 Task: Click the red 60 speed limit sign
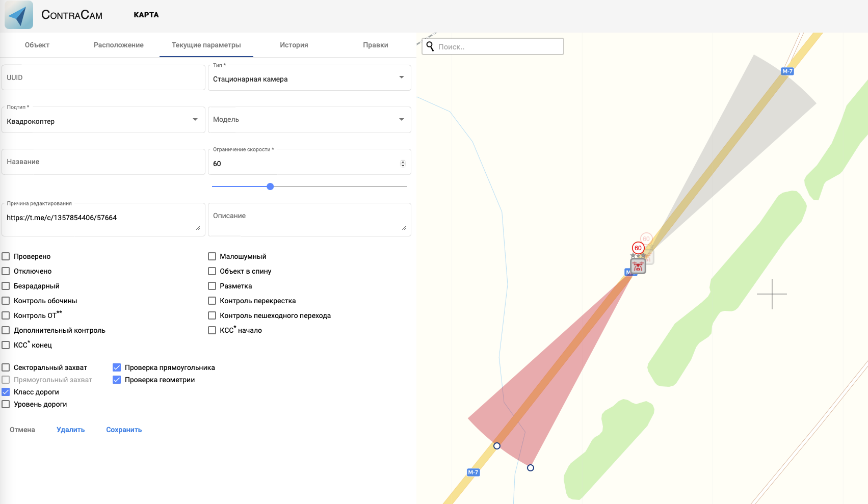pyautogui.click(x=638, y=248)
